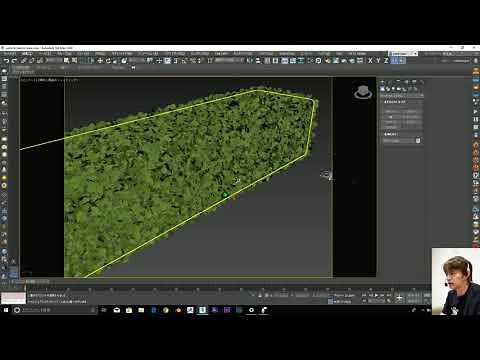Open the second menu (Edit) in menu bar

(x=27, y=53)
